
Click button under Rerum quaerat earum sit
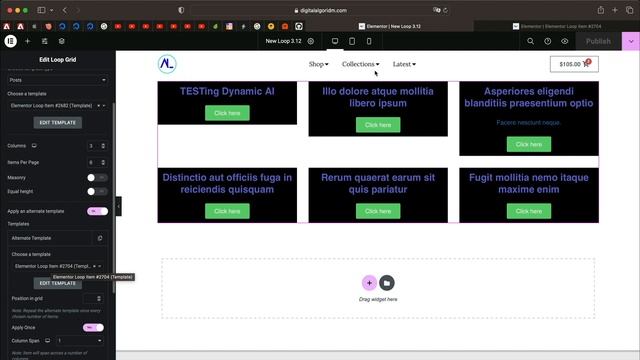pyautogui.click(x=378, y=211)
